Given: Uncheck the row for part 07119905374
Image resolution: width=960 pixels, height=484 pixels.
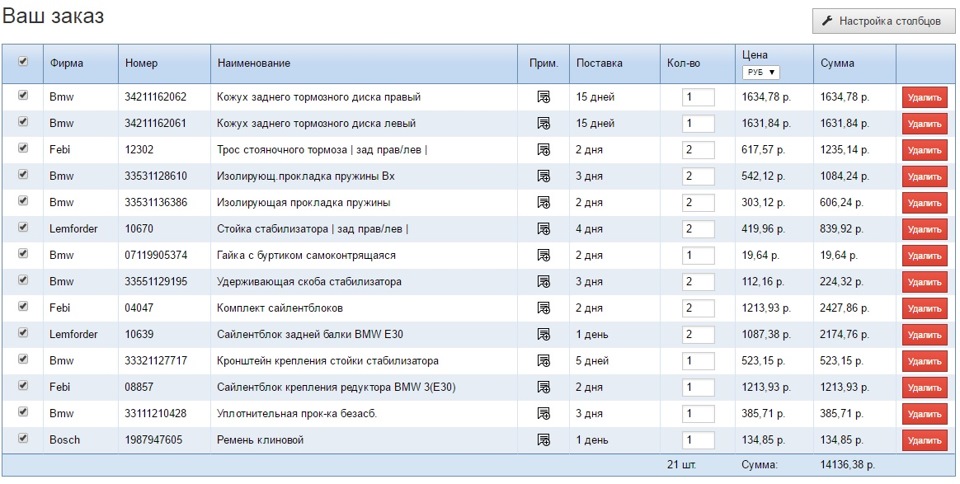Looking at the screenshot, I should coord(23,253).
